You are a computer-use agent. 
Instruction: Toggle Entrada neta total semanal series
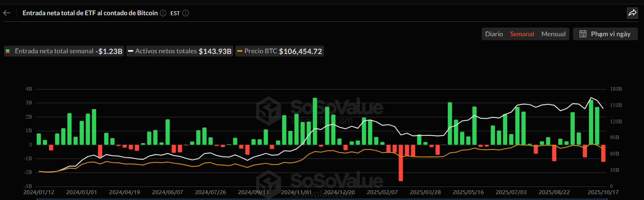pyautogui.click(x=64, y=51)
